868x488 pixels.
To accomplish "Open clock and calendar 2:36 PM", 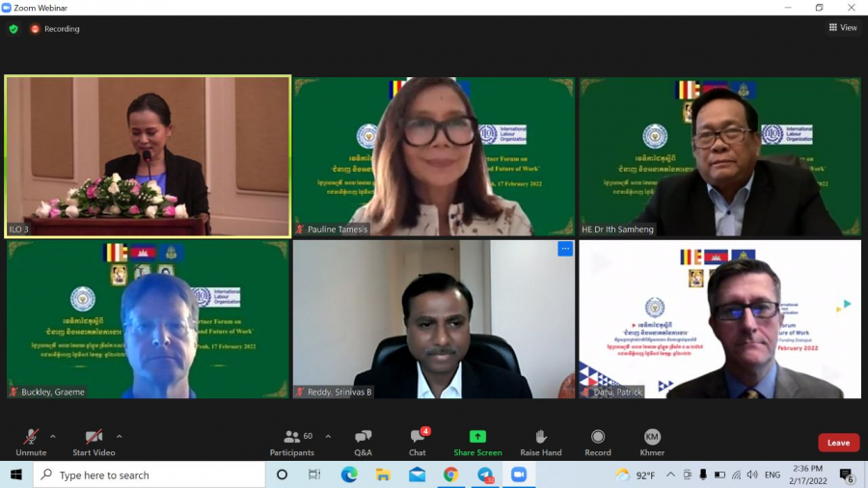I will pyautogui.click(x=807, y=474).
